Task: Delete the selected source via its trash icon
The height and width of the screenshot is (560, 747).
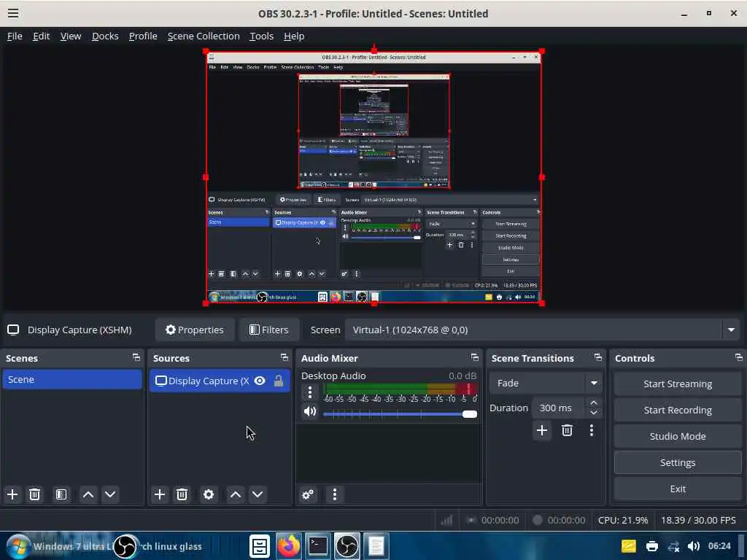Action: tap(182, 494)
